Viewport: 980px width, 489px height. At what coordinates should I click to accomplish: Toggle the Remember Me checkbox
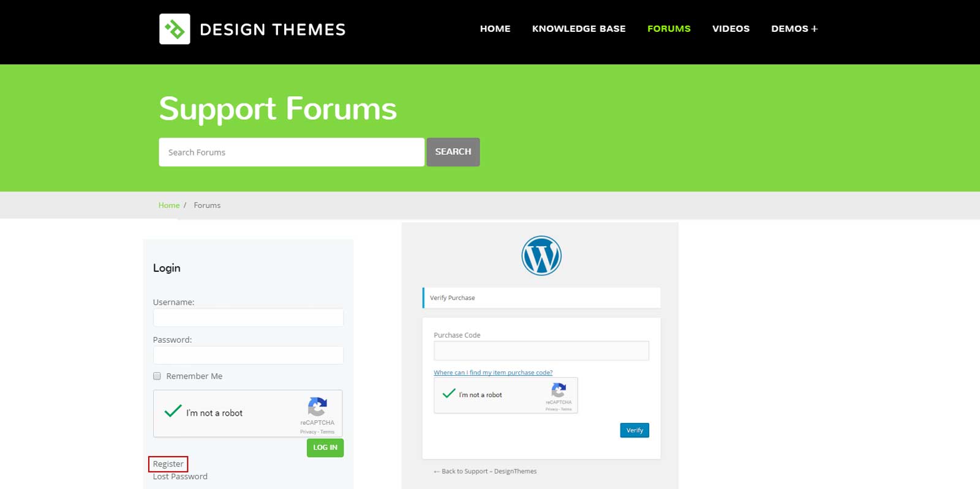coord(157,376)
